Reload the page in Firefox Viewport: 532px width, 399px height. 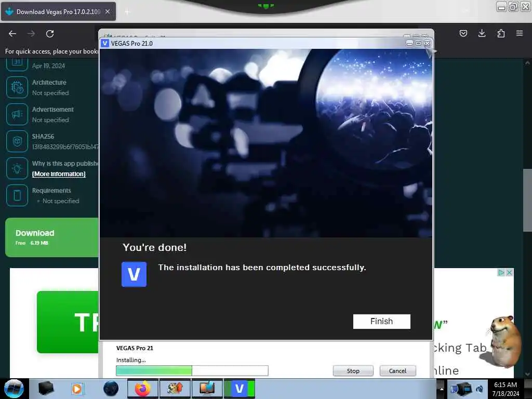click(50, 34)
